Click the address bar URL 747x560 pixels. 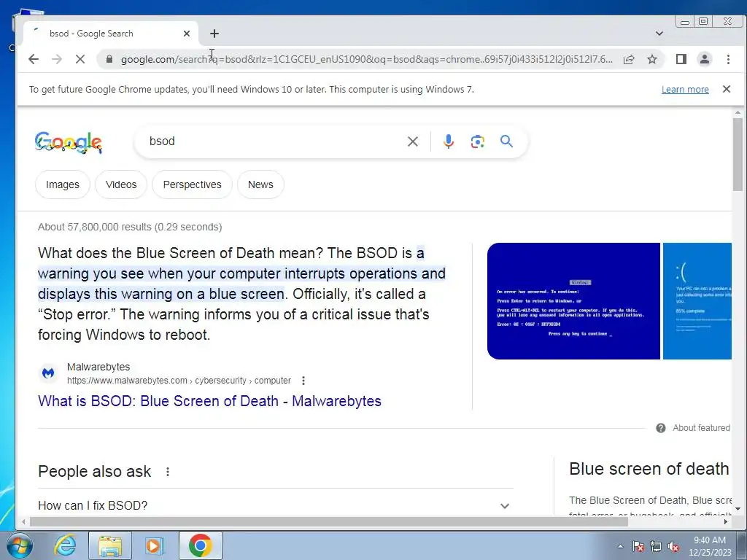click(x=367, y=59)
